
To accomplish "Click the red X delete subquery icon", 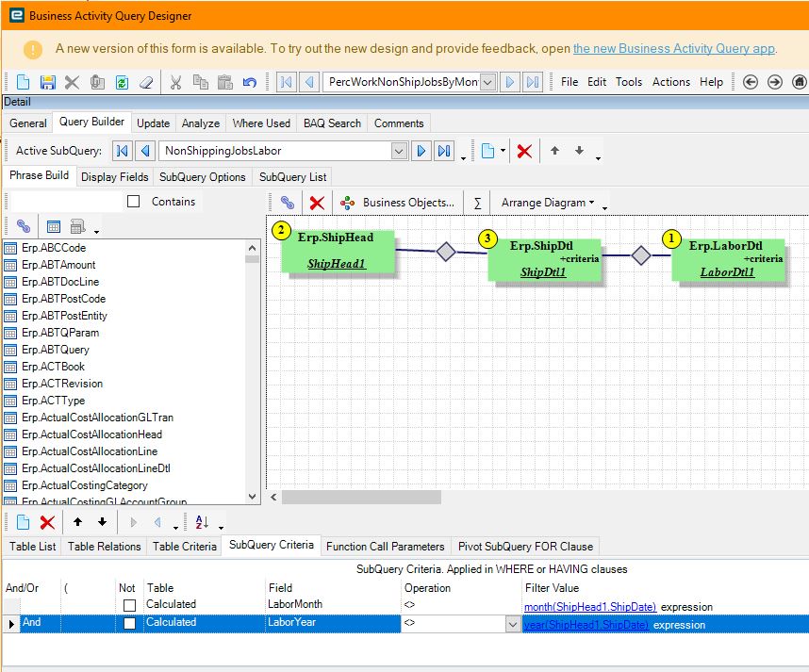I will (524, 151).
